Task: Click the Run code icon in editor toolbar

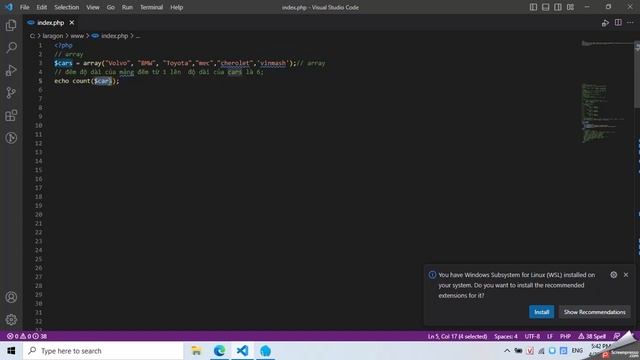Action: (605, 23)
